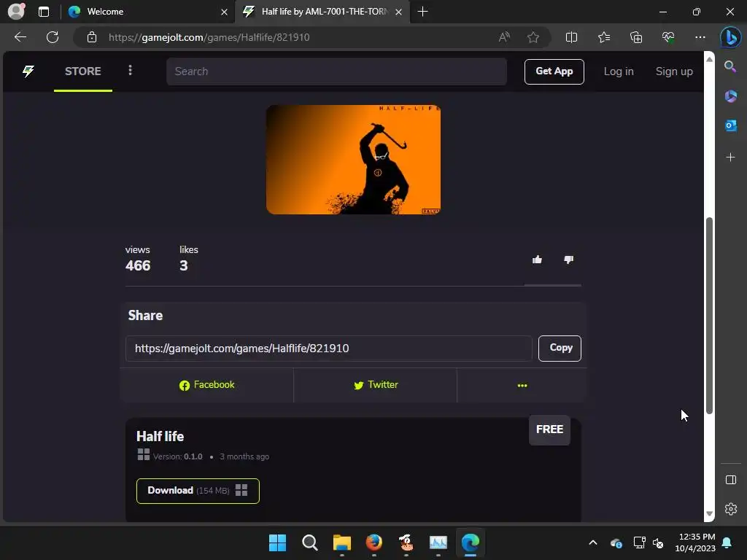Open the Windows Start menu
The height and width of the screenshot is (560, 747).
277,542
